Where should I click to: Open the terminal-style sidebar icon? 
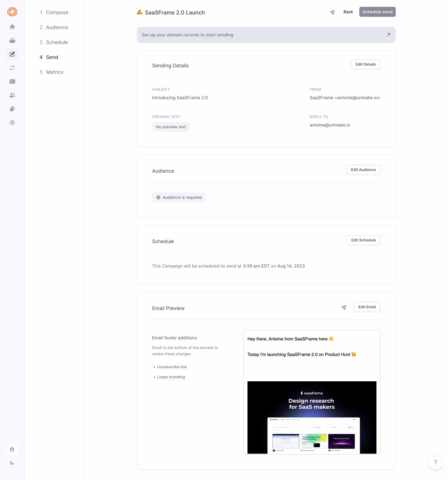[x=12, y=82]
